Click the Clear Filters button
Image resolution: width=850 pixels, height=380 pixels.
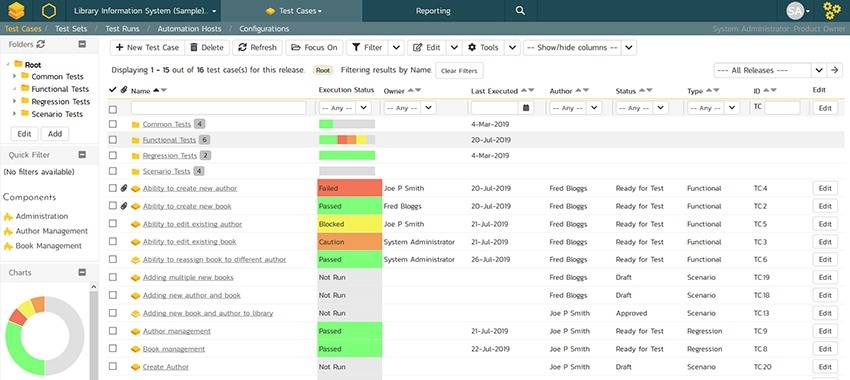click(459, 70)
